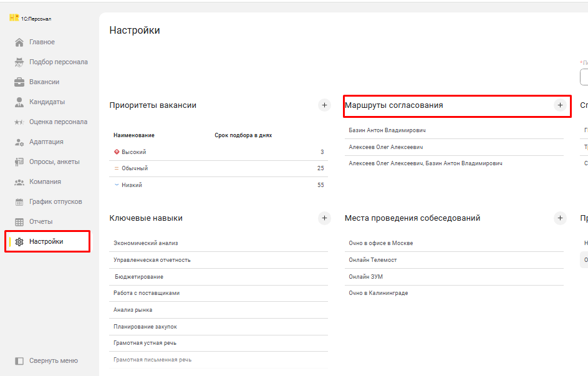
Task: Add a new Приоритеты вакансии entry
Action: (x=324, y=105)
